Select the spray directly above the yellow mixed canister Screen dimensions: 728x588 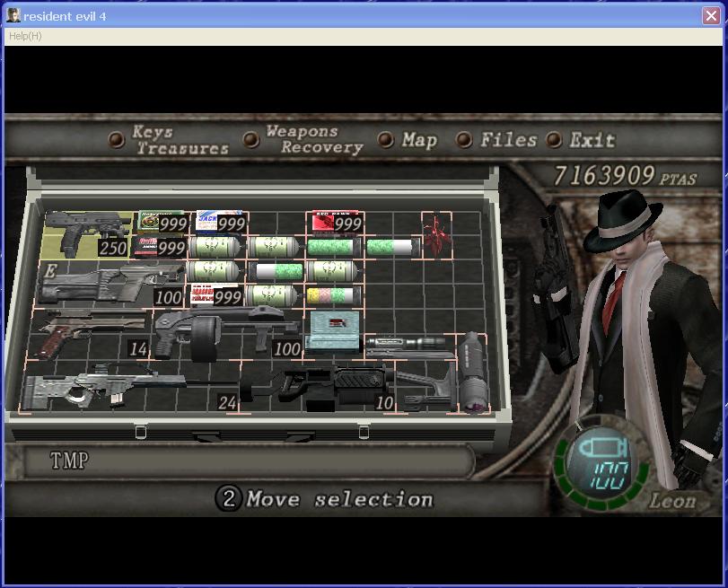click(332, 271)
